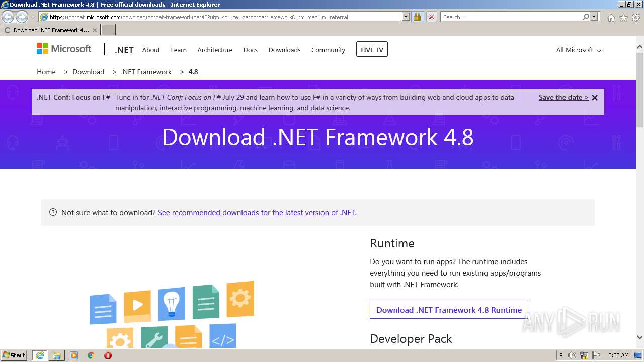The image size is (644, 362).
Task: Open the Action Center flag icon
Action: (596, 355)
